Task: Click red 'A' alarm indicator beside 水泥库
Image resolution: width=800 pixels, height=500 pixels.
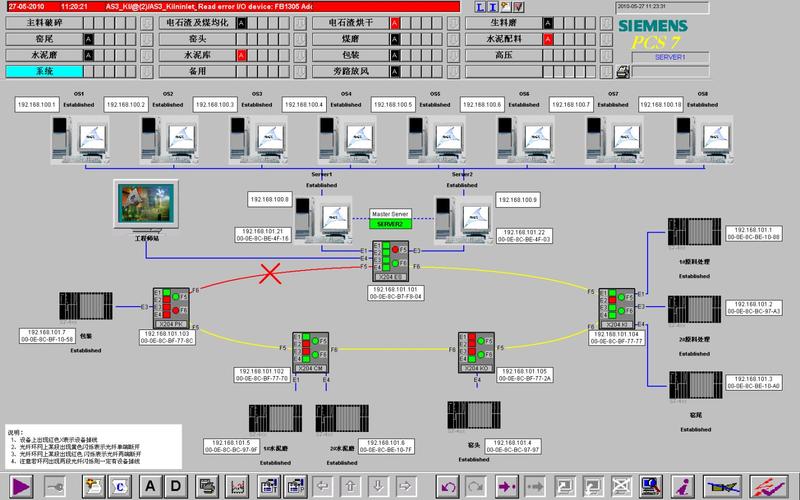Action: pos(242,55)
